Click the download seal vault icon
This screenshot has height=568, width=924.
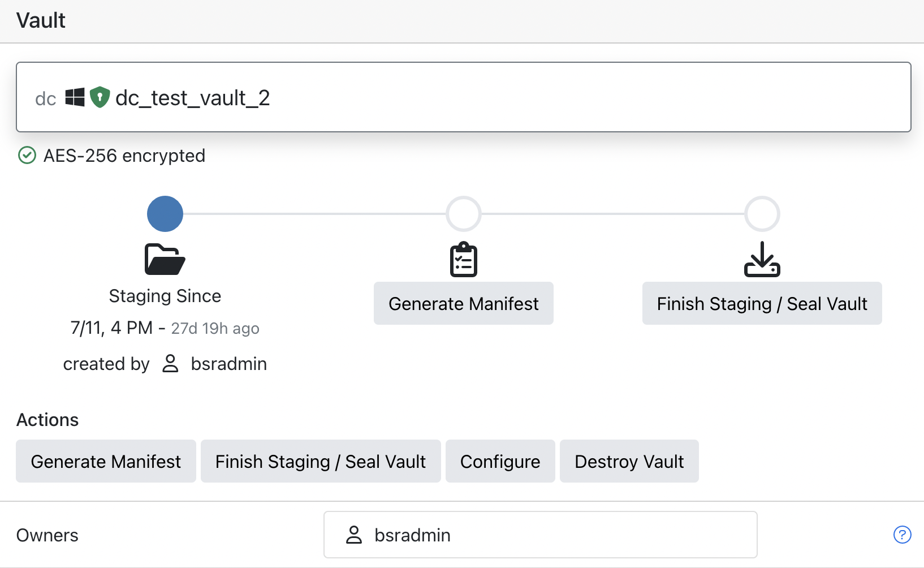[762, 260]
